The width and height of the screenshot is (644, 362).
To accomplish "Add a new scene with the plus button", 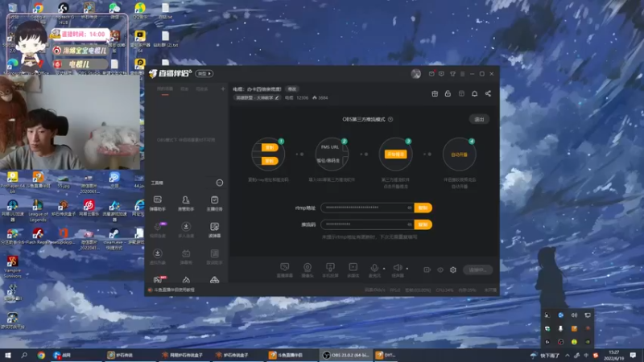I will pos(223,89).
